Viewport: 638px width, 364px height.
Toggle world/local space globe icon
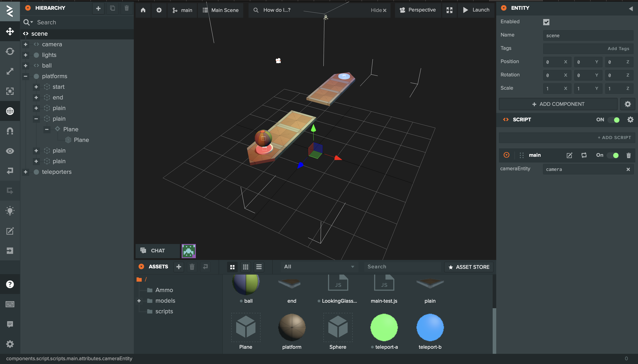pos(10,111)
